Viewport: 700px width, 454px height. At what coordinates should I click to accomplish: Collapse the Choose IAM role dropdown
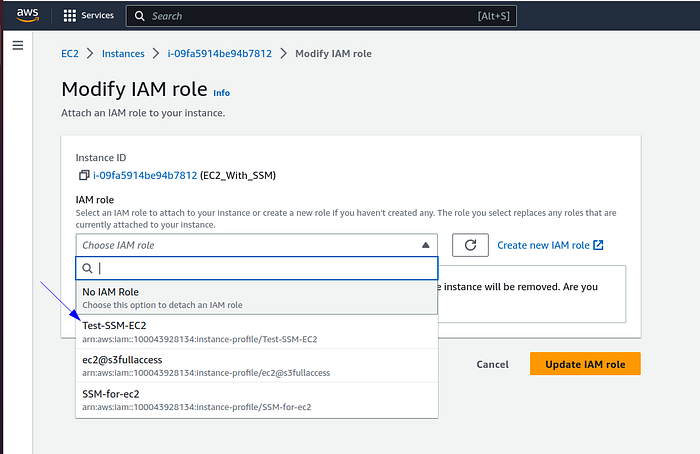(x=257, y=245)
